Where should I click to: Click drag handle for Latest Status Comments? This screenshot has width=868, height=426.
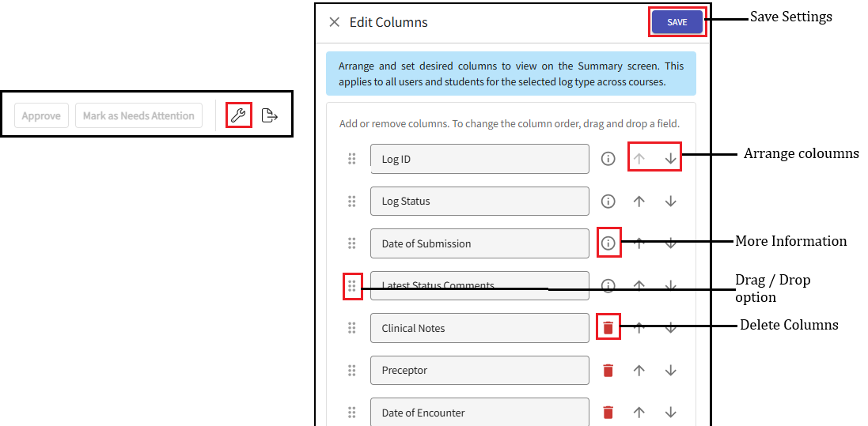click(x=352, y=286)
